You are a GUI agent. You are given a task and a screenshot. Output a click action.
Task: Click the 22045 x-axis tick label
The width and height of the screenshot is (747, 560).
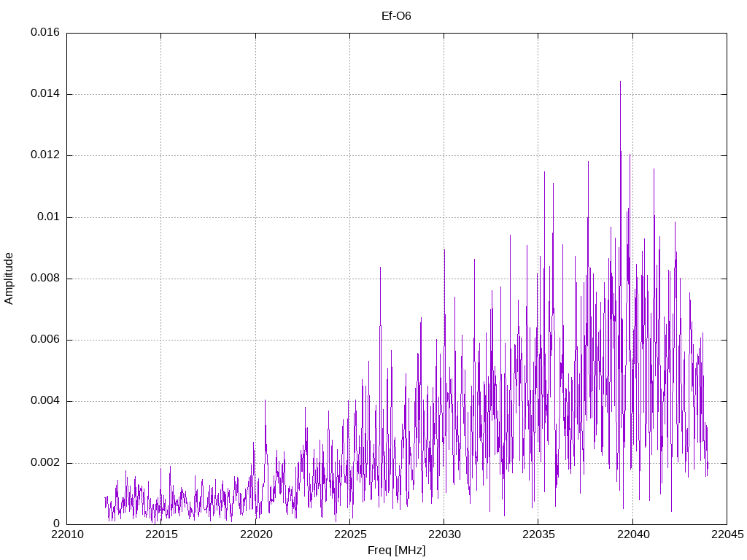pyautogui.click(x=727, y=534)
